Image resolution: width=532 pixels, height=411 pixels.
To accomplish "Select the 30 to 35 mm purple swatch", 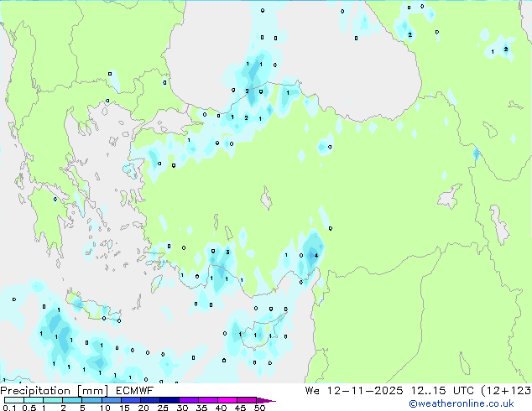I will (188, 400).
